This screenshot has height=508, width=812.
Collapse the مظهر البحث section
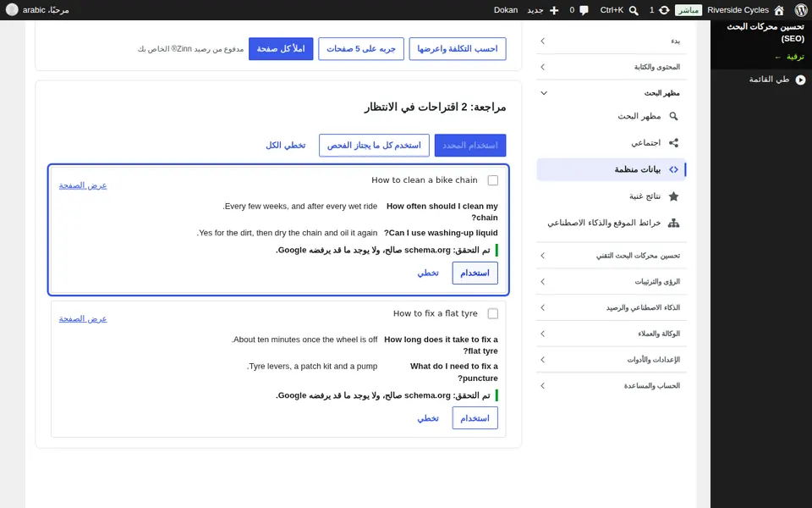(612, 93)
